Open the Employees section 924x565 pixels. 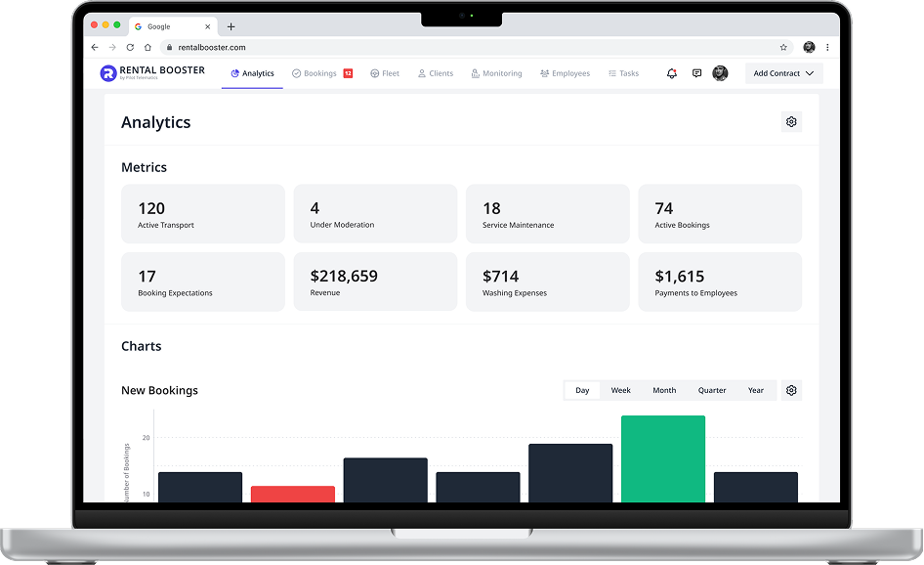pyautogui.click(x=565, y=73)
